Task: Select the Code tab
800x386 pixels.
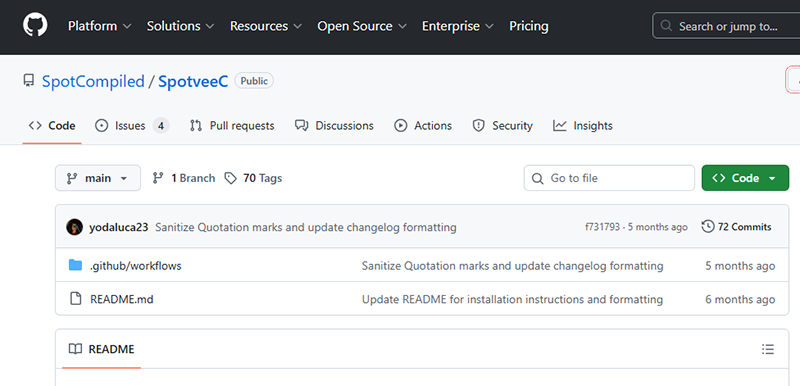Action: pos(52,126)
